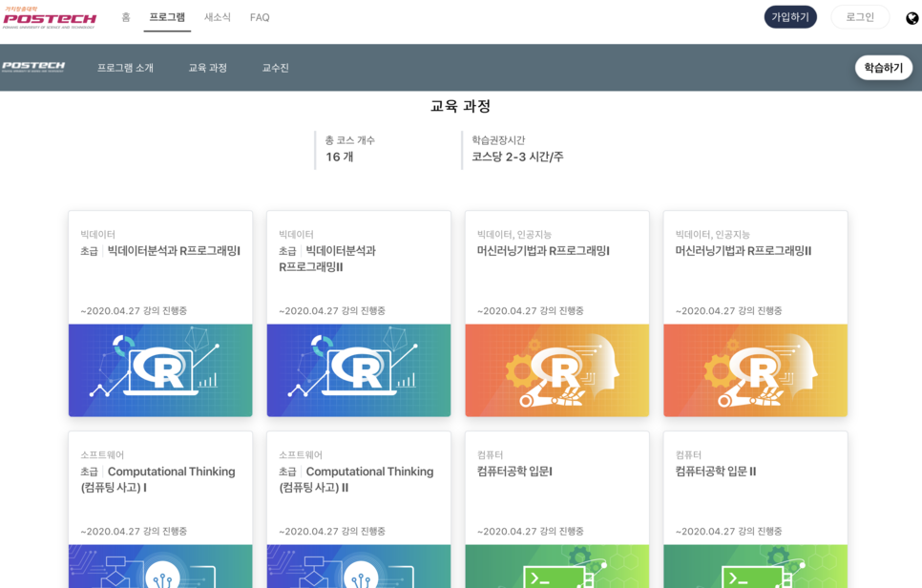922x588 pixels.
Task: Click the red POSTECH logo at top
Action: pos(50,18)
